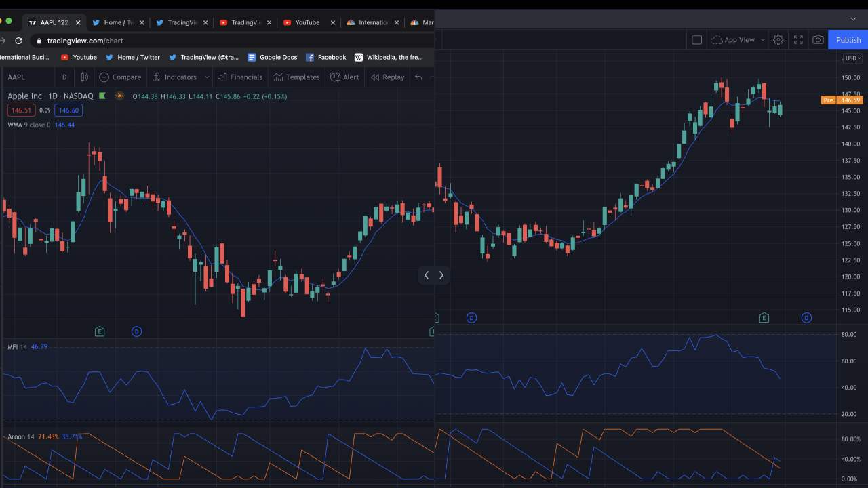Create a new Alert
The width and height of the screenshot is (868, 488).
coord(344,77)
